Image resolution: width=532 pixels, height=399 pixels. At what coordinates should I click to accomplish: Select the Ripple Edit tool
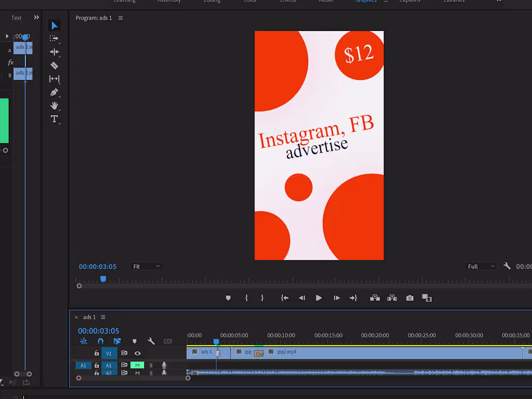[x=55, y=52]
